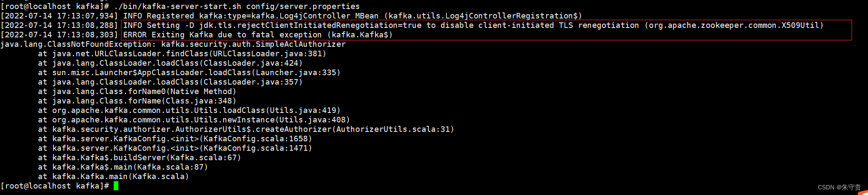Screen dimensions: 868x195
Task: Click the kafka.Kafka.main(Kafka.scala) last frame
Action: [113, 177]
